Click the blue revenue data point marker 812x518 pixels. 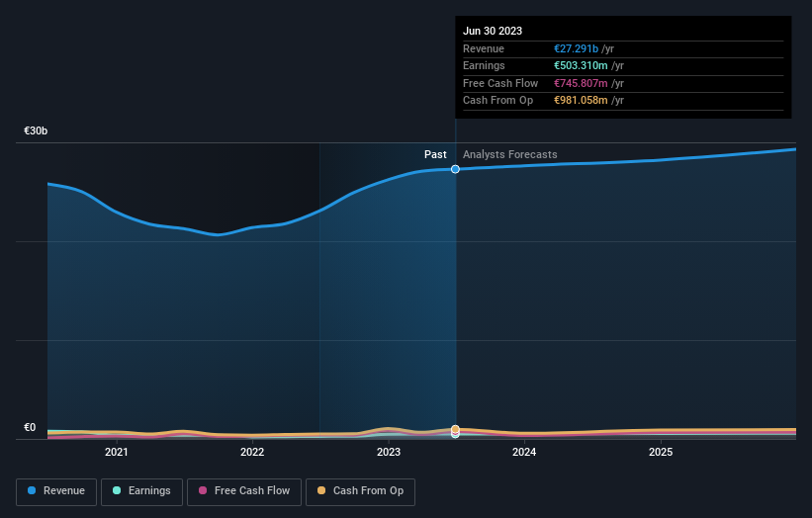point(455,169)
